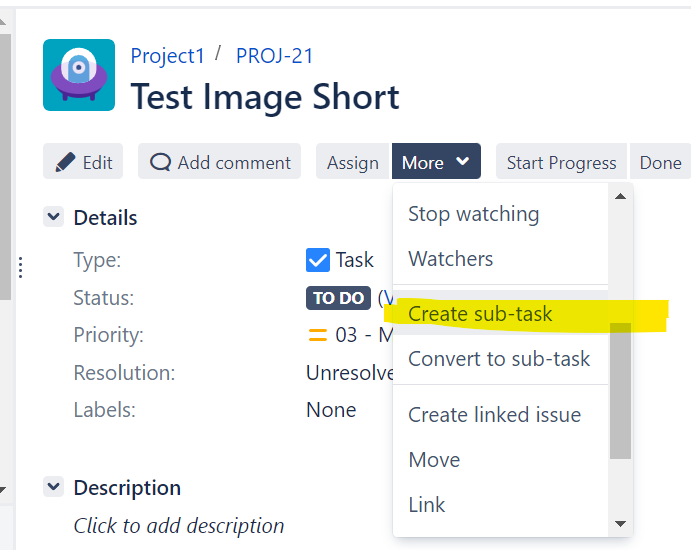Image resolution: width=691 pixels, height=550 pixels.
Task: Open the Project1 breadcrumb link
Action: pyautogui.click(x=167, y=55)
